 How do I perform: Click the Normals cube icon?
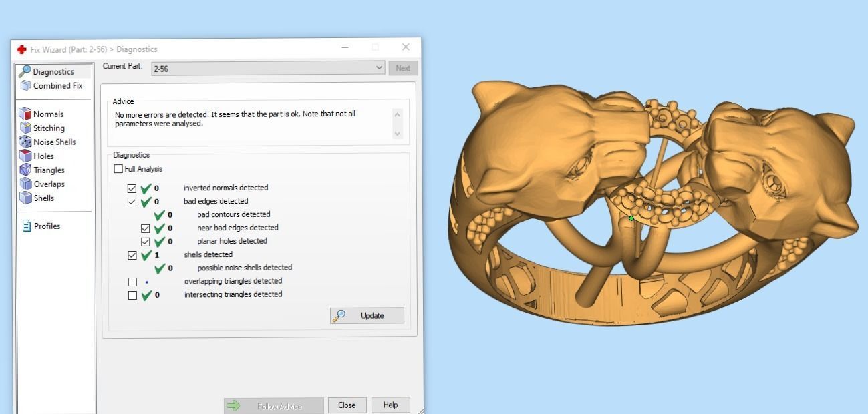coord(25,114)
